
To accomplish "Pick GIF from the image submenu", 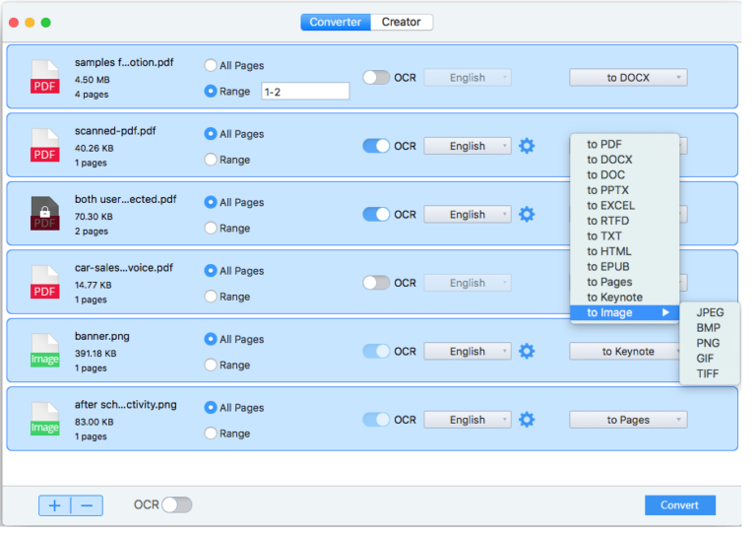I will tap(710, 359).
